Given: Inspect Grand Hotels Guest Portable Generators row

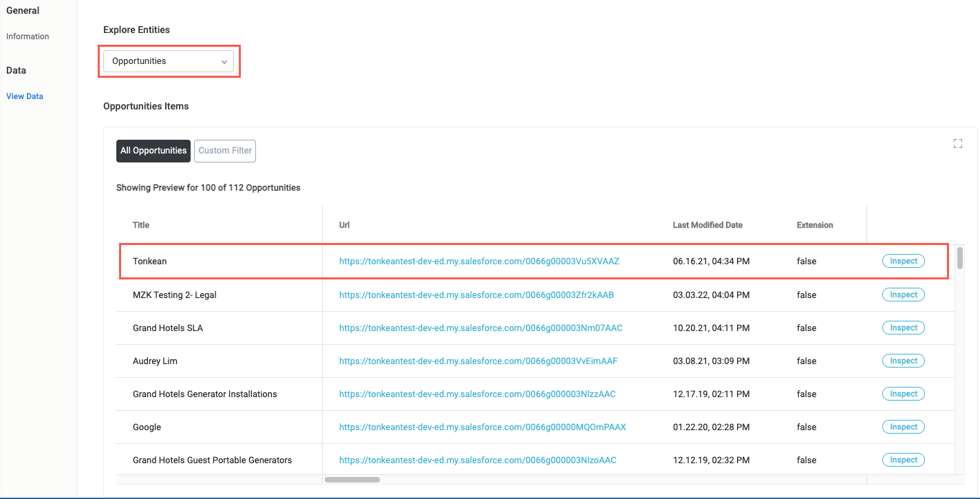Looking at the screenshot, I should coord(903,460).
